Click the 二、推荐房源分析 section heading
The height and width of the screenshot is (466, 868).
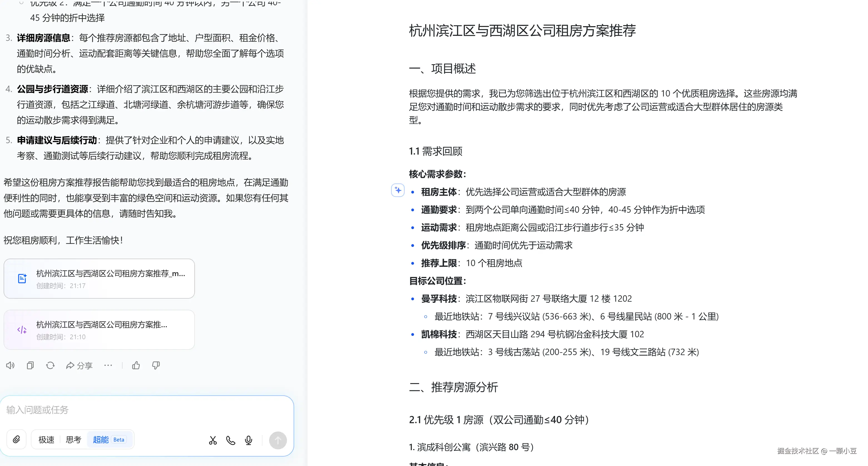point(453,387)
